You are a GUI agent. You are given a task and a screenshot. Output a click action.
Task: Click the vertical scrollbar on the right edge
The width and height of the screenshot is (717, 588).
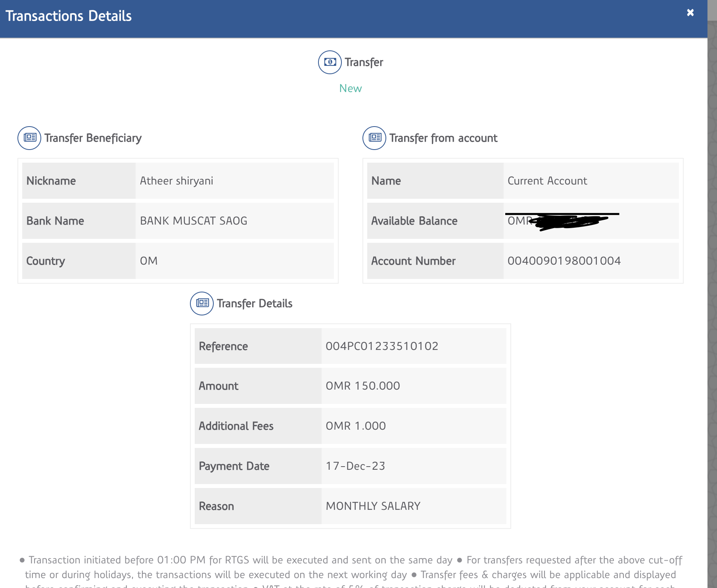pyautogui.click(x=712, y=278)
